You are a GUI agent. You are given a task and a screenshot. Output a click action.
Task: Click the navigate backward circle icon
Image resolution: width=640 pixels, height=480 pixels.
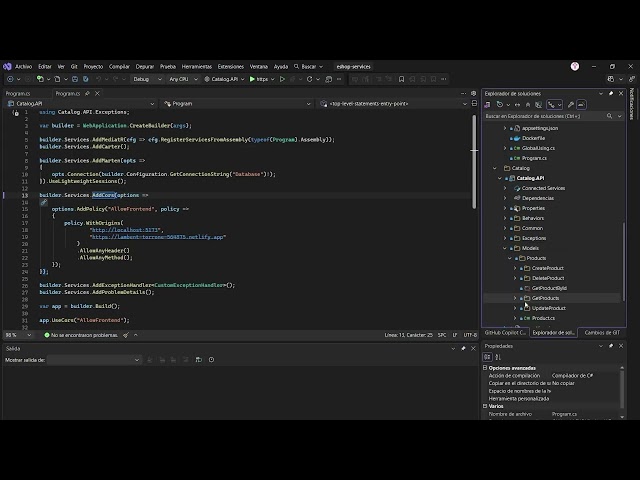coord(10,79)
